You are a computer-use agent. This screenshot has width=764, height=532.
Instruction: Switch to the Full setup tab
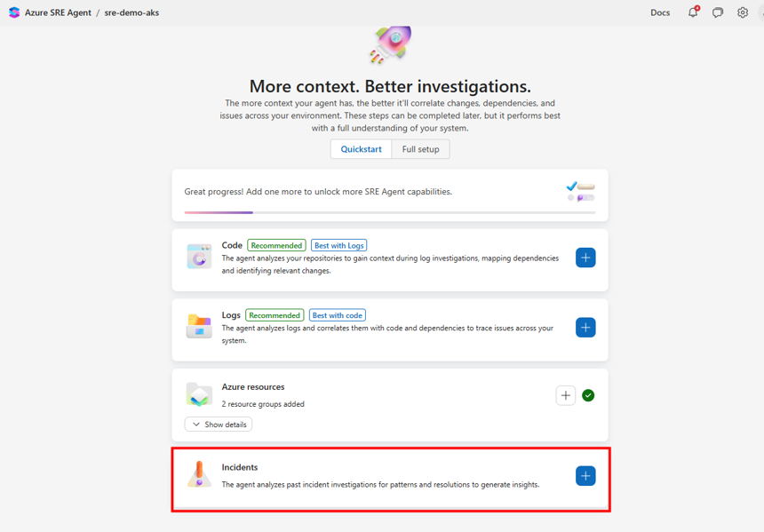(420, 149)
